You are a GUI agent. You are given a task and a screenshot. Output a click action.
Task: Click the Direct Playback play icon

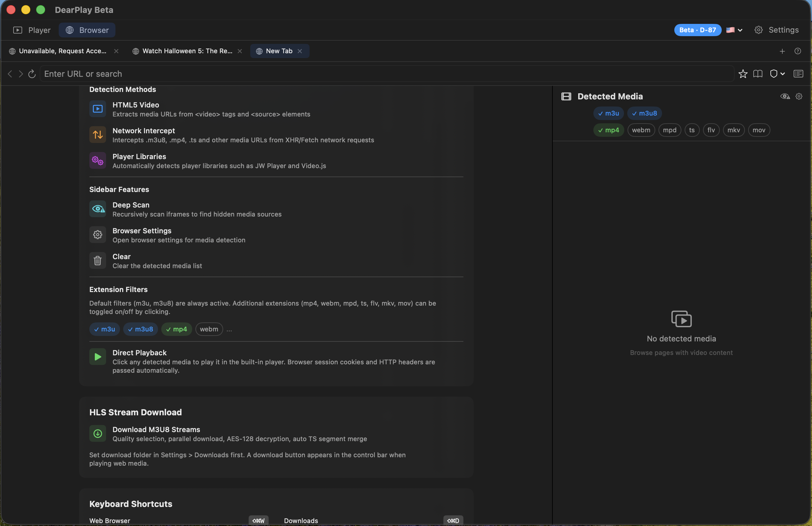tap(98, 357)
